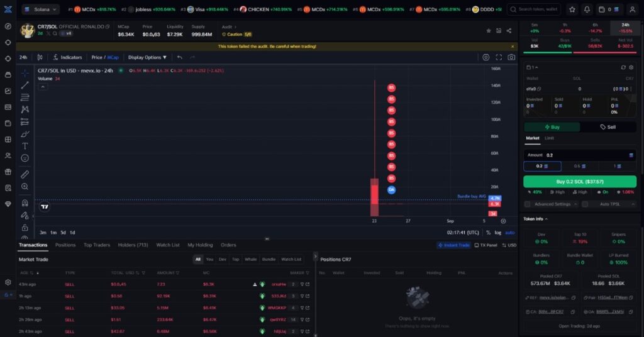Toggle percent scale on the chart
This screenshot has height=337, width=644.
[488, 233]
